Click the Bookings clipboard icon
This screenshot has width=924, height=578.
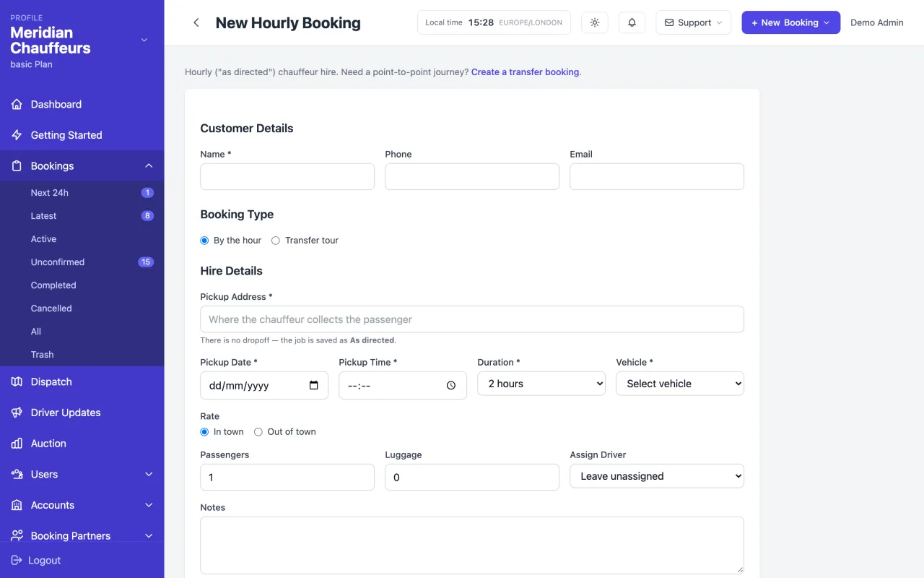[x=17, y=166]
